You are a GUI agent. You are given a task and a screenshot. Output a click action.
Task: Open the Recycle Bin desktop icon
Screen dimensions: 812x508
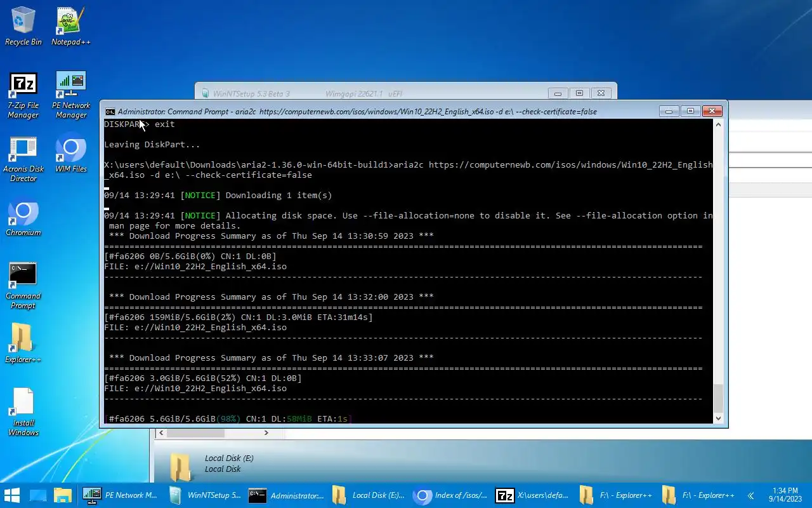tap(23, 27)
